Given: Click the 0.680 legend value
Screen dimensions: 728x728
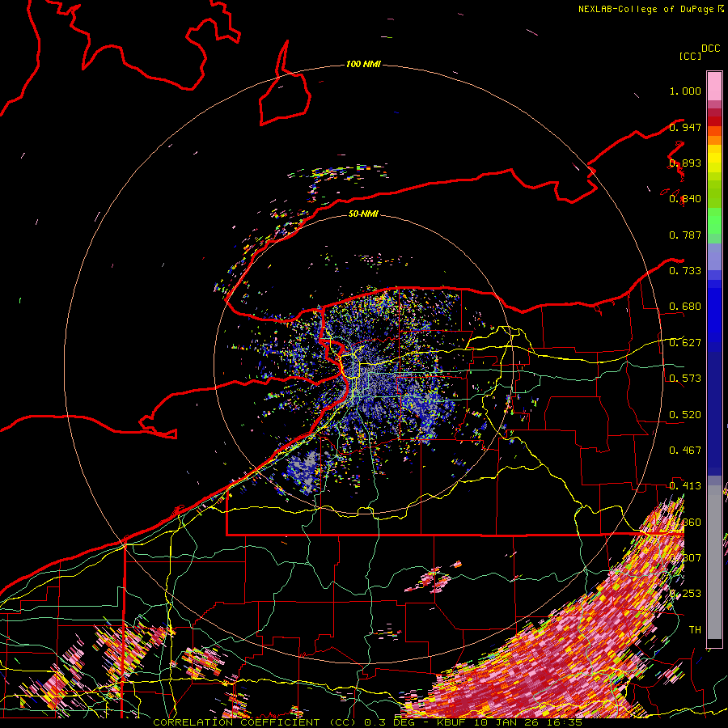Looking at the screenshot, I should click(685, 307).
